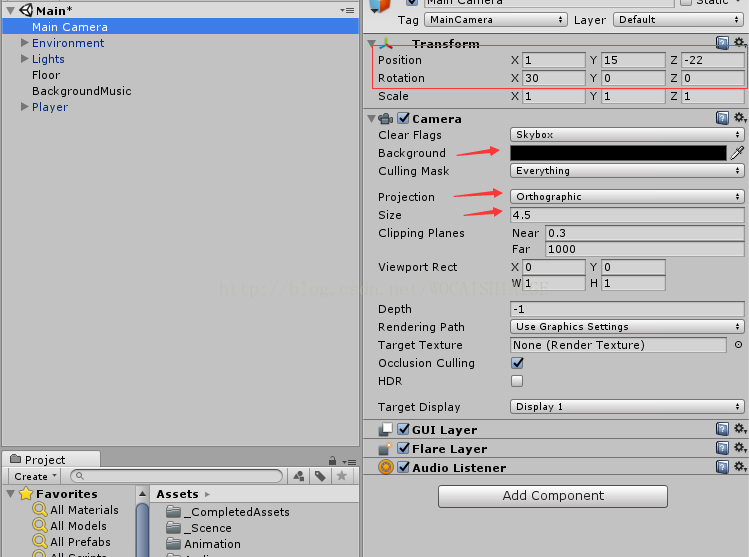Viewport: 749px width, 557px height.
Task: Open Clear Flags Skybox dropdown
Action: 627,135
